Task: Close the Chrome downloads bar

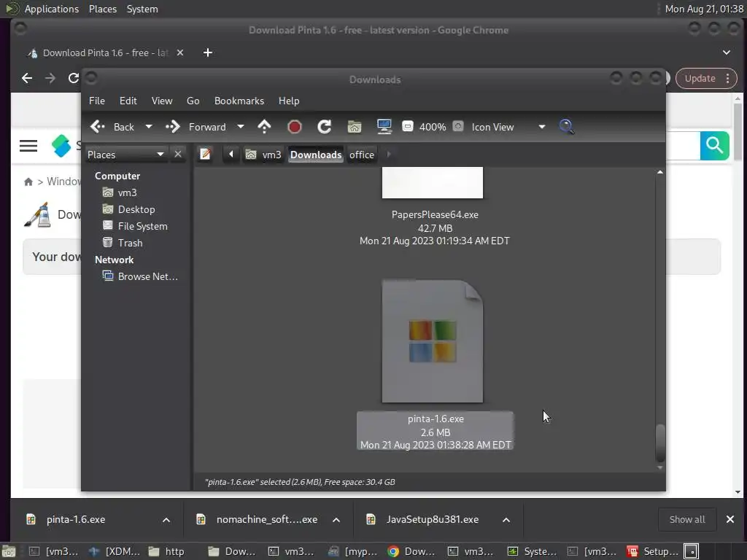Action: pos(729,519)
